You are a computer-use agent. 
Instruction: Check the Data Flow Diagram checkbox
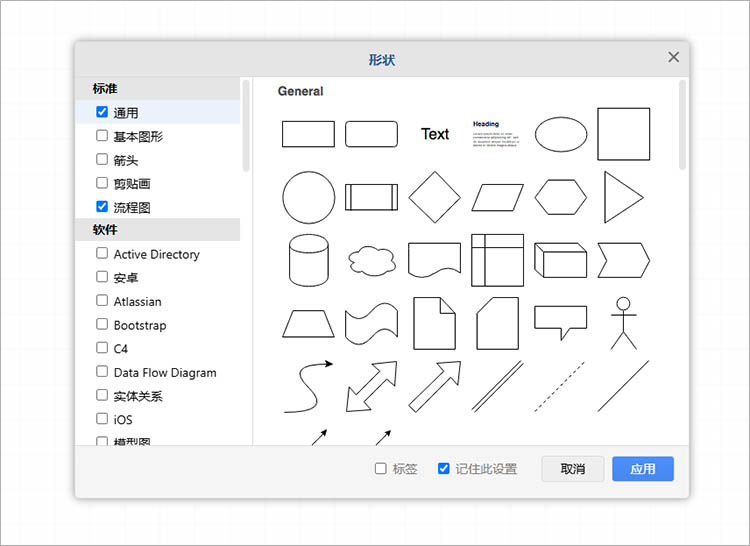(x=102, y=371)
